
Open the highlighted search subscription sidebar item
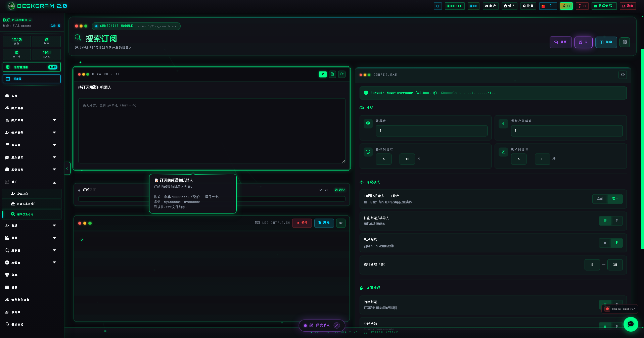32,214
